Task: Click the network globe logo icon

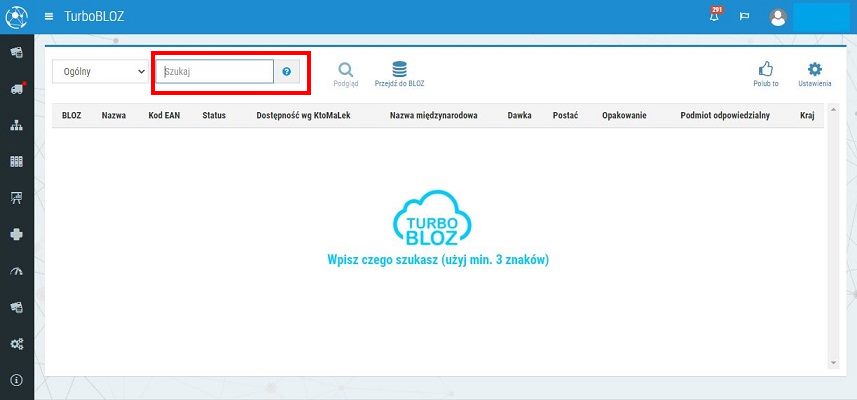Action: [16, 16]
